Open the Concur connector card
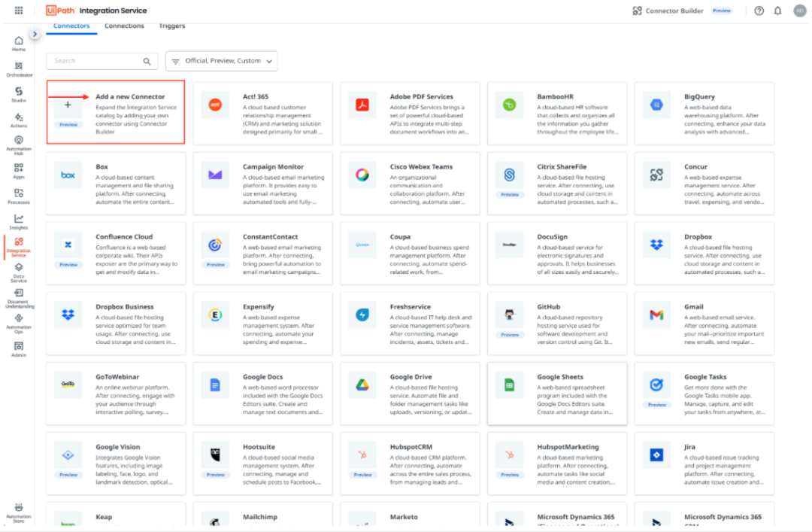Image resolution: width=812 pixels, height=532 pixels. (704, 183)
